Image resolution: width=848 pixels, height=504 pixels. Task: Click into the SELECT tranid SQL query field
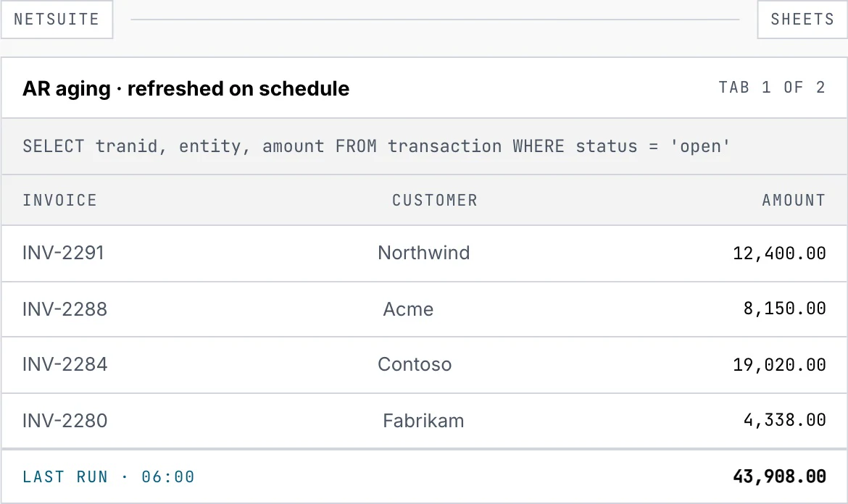[424, 146]
